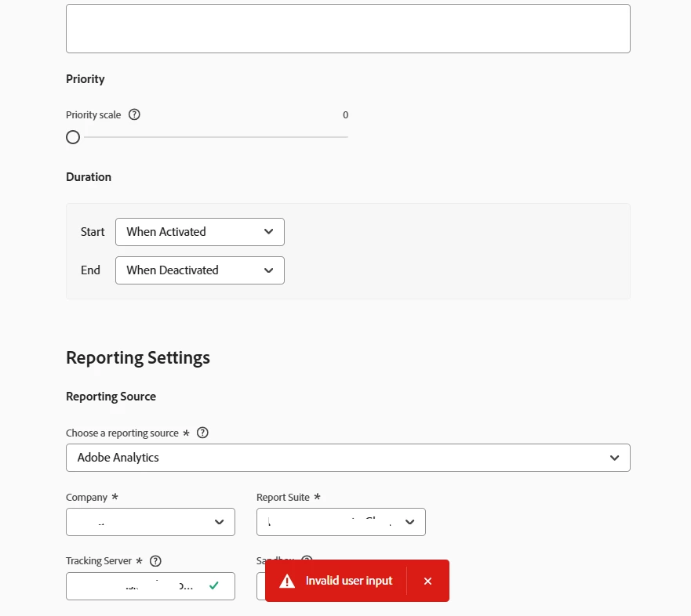Open the End duration dropdown
Screen dimensions: 691x616
tap(200, 270)
